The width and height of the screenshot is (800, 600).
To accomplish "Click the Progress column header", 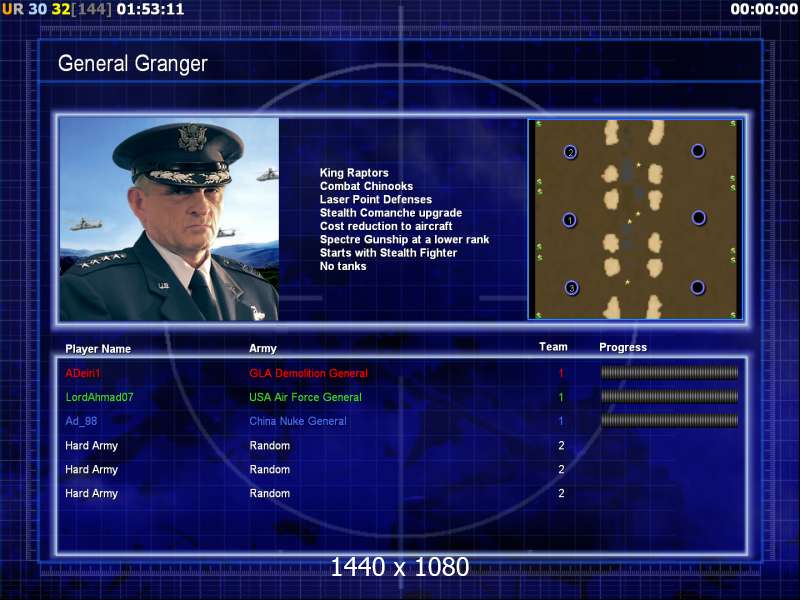I will 623,347.
